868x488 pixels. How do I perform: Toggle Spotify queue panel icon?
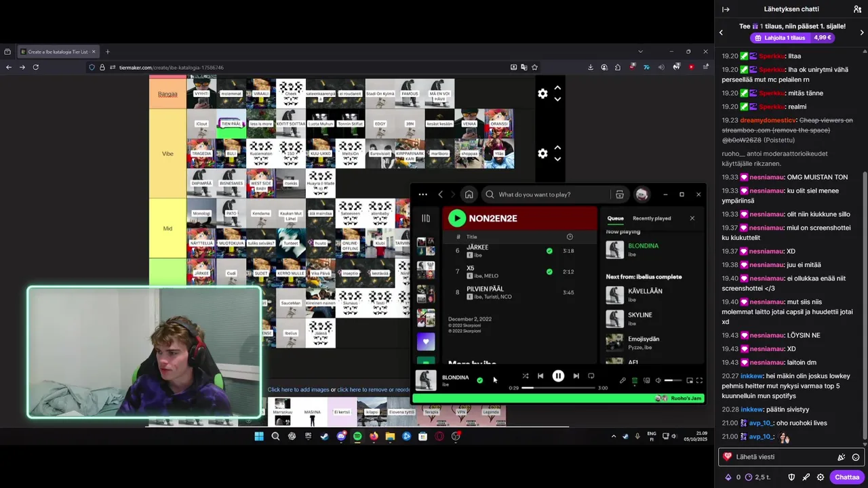635,380
